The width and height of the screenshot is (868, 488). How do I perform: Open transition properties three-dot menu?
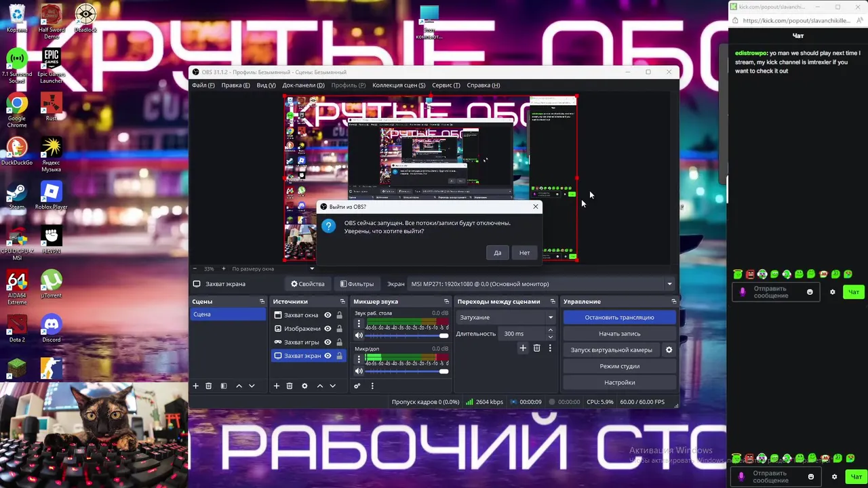(550, 348)
